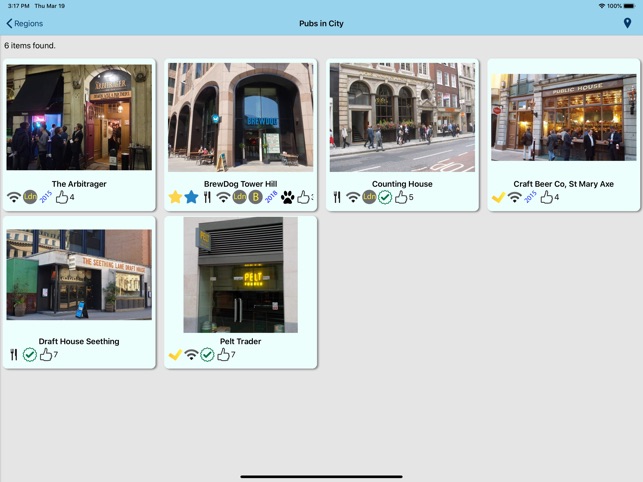This screenshot has height=482, width=643.
Task: Tap 2015 badge on The Arbitrager card
Action: coord(46,197)
